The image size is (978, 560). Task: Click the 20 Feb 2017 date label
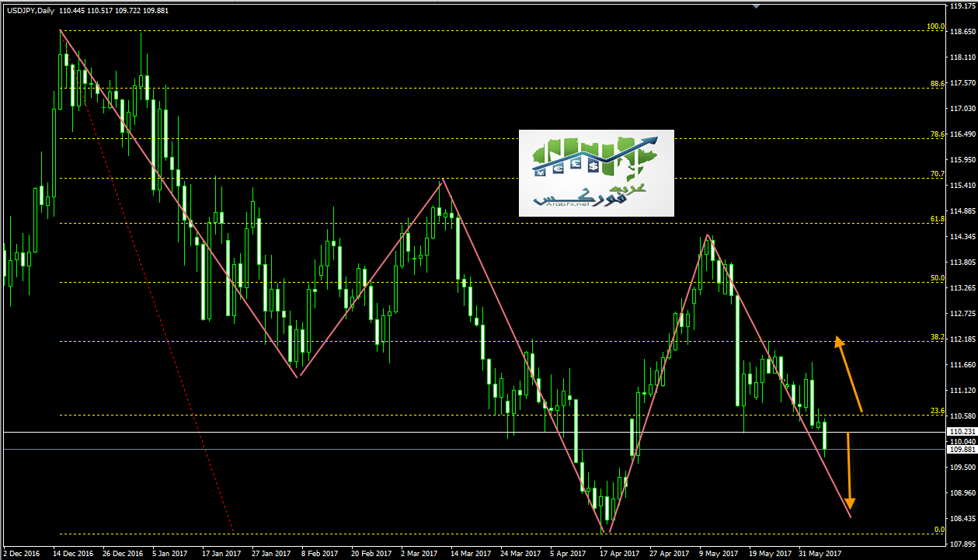tap(372, 554)
